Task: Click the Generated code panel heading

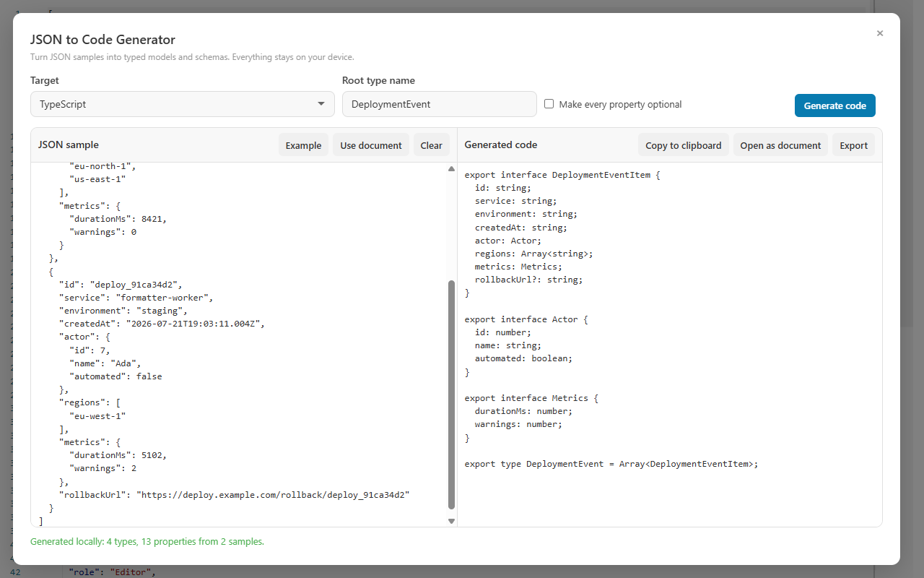Action: tap(501, 144)
